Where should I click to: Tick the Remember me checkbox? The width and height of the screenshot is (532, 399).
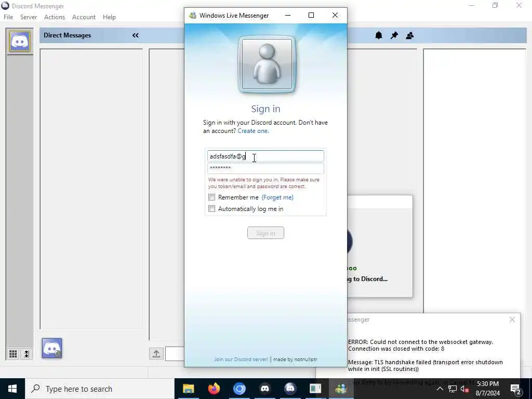click(x=212, y=197)
